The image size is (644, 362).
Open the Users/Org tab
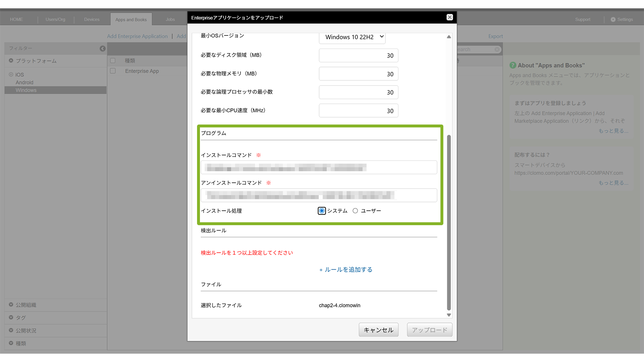(x=55, y=20)
